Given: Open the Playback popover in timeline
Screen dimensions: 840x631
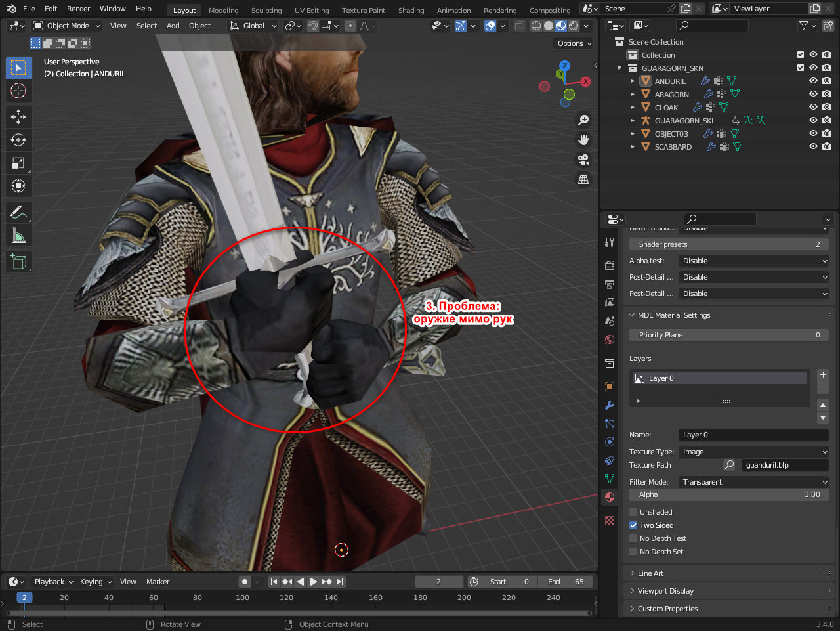Looking at the screenshot, I should click(53, 582).
